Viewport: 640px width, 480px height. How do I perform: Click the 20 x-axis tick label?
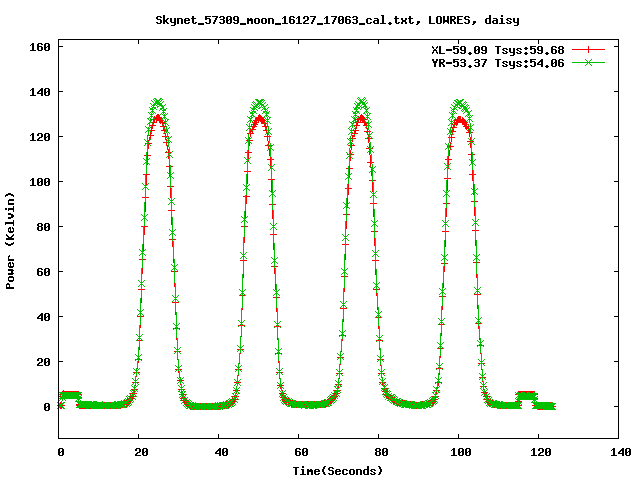pyautogui.click(x=141, y=452)
